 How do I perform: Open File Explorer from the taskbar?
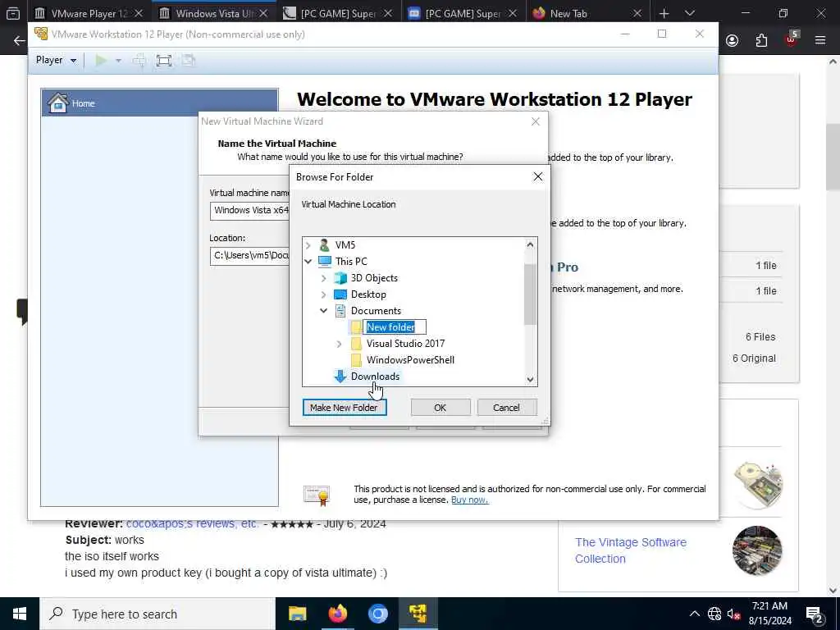[297, 614]
